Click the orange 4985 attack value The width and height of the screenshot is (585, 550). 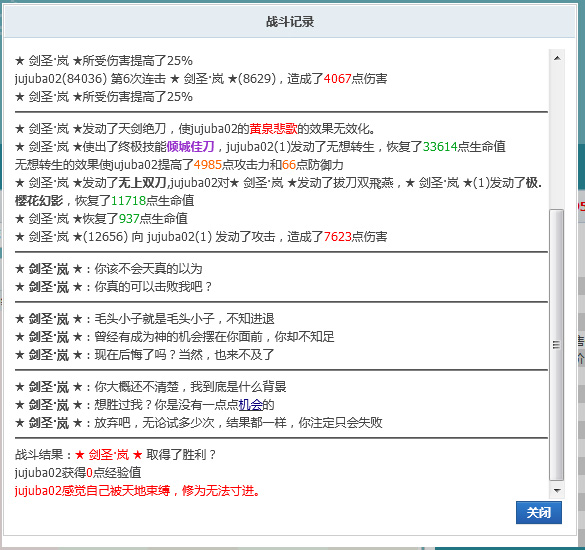[208, 165]
